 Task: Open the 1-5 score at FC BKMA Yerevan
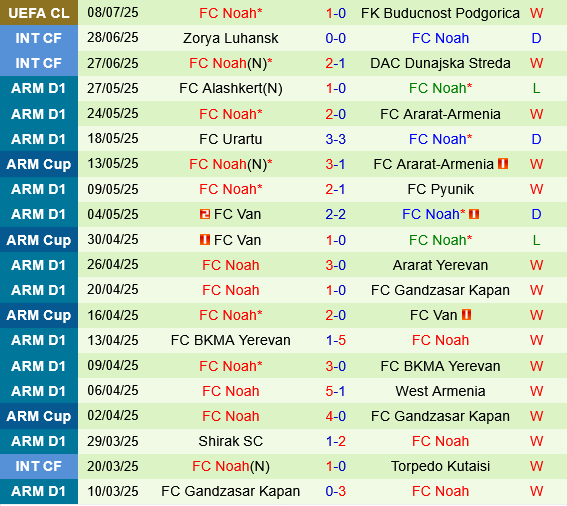(336, 340)
